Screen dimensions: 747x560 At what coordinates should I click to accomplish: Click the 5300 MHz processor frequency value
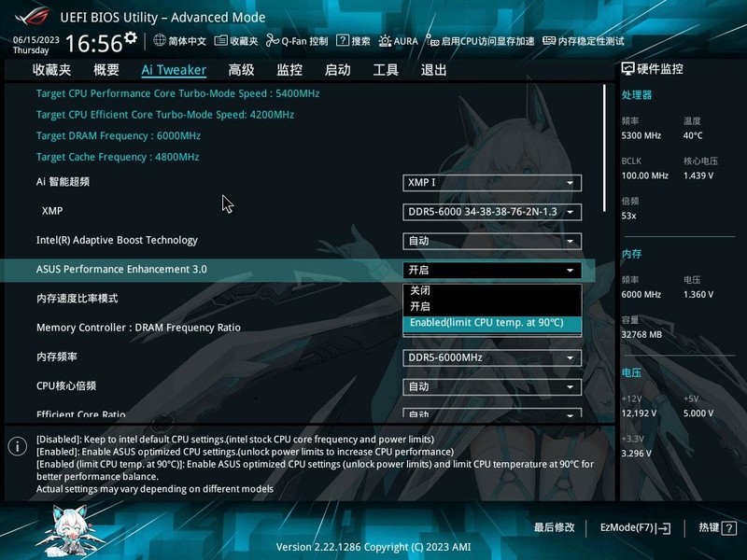[x=641, y=135]
